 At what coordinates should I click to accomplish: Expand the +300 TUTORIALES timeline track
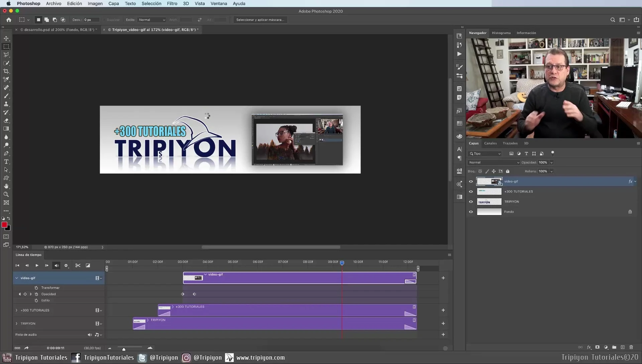coord(16,310)
